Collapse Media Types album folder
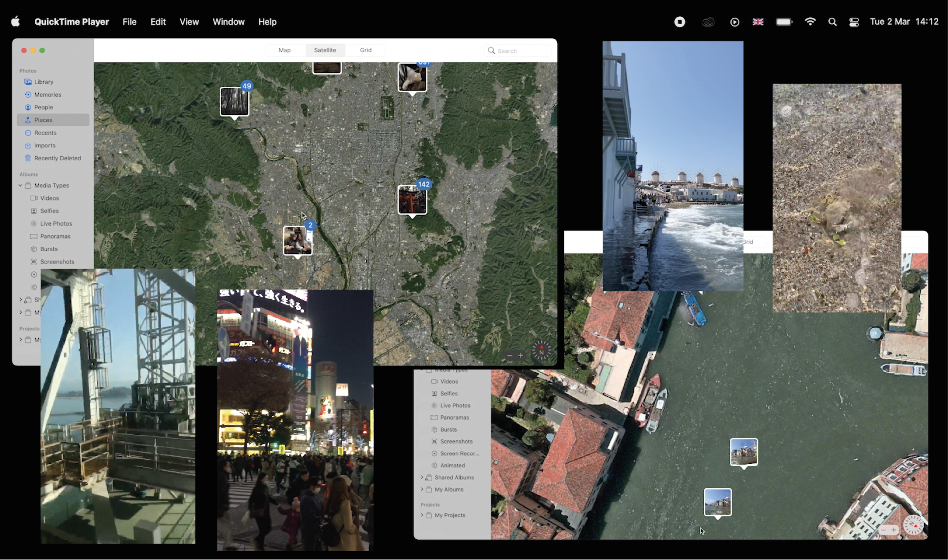Image resolution: width=948 pixels, height=560 pixels. (20, 186)
